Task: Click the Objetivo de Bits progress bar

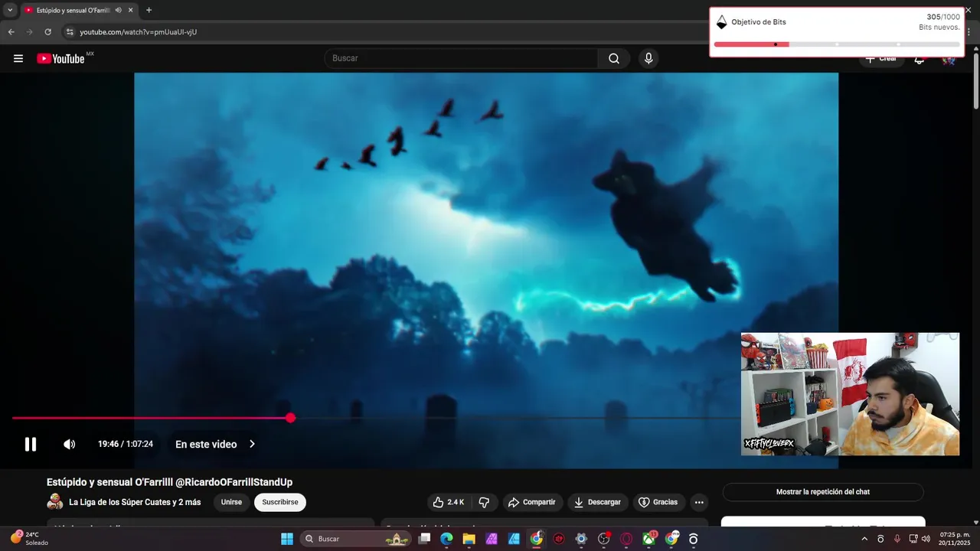Action: click(836, 44)
